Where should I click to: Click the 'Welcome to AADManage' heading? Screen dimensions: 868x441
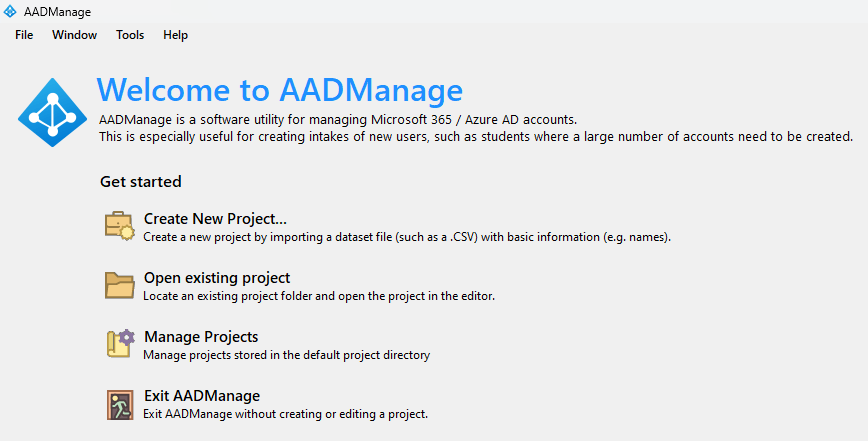280,90
